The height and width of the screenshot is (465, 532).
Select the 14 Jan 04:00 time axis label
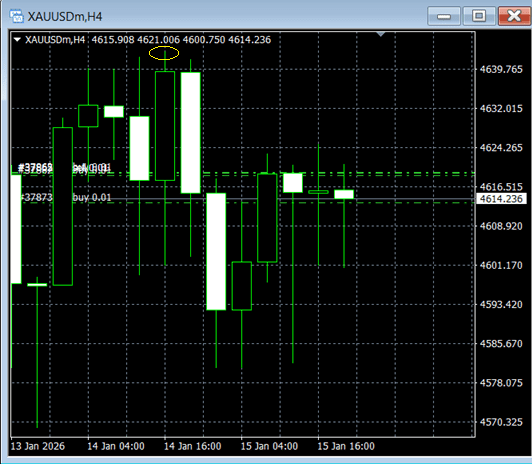click(116, 446)
